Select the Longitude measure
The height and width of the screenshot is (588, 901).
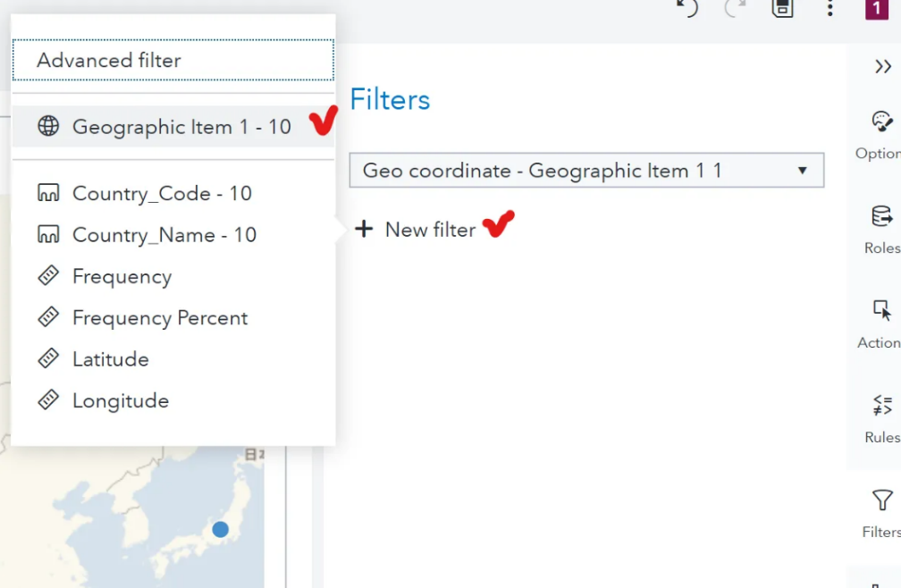119,400
